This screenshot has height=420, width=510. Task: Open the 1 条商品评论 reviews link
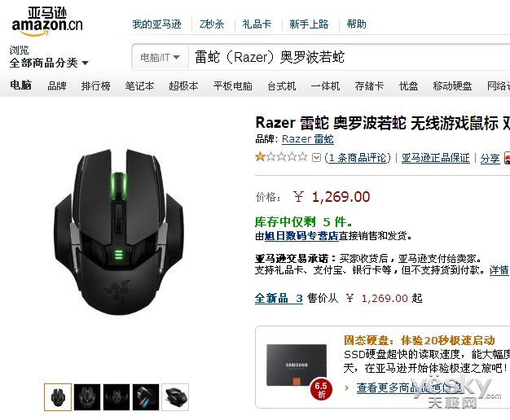tap(359, 158)
